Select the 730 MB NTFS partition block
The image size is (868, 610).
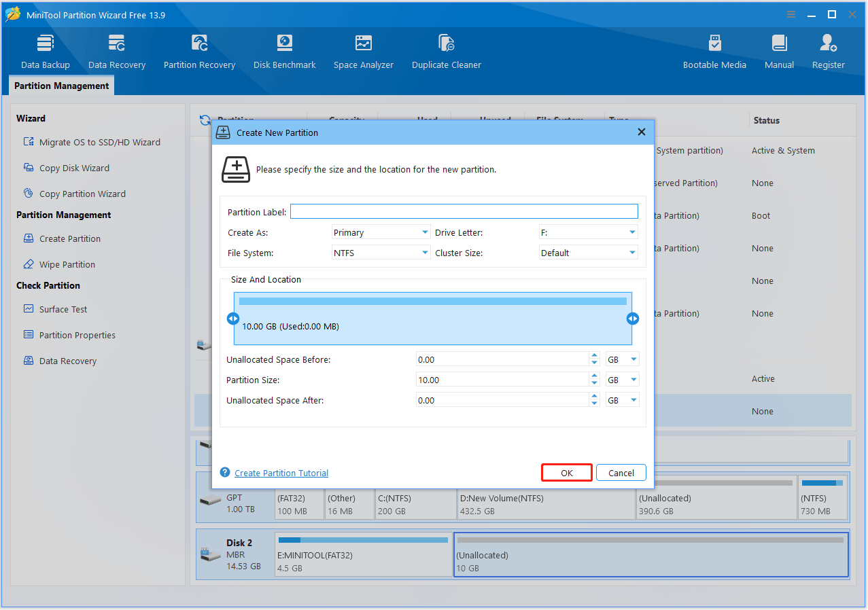click(822, 498)
